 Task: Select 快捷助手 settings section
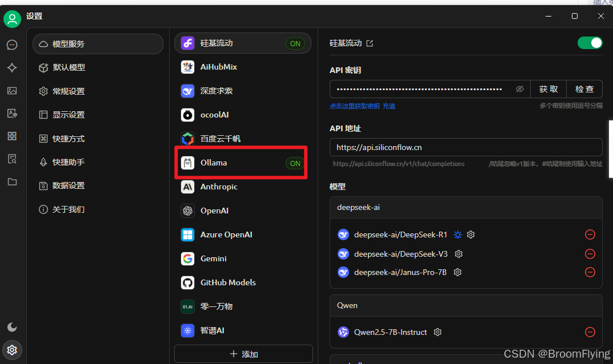[x=98, y=161]
